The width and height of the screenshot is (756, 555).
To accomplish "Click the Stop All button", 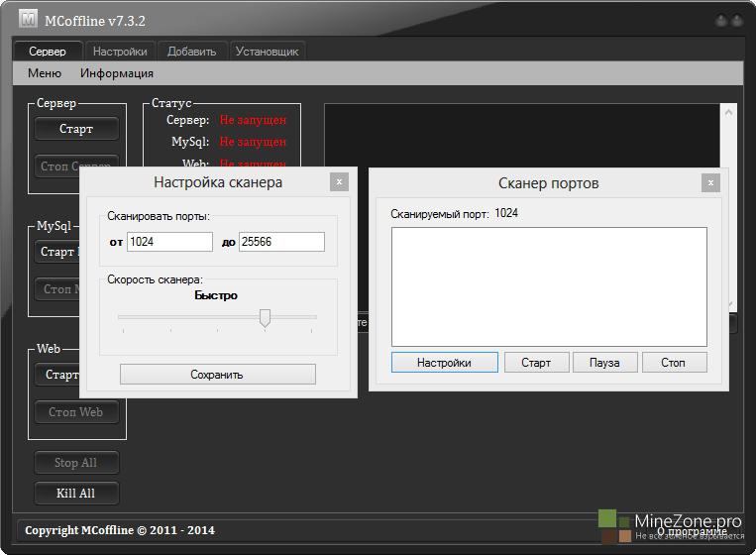I will coord(76,463).
